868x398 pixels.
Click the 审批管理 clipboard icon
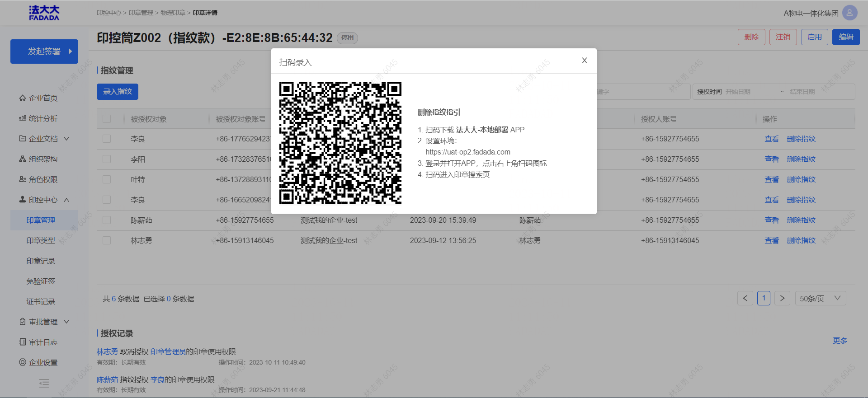tap(23, 322)
